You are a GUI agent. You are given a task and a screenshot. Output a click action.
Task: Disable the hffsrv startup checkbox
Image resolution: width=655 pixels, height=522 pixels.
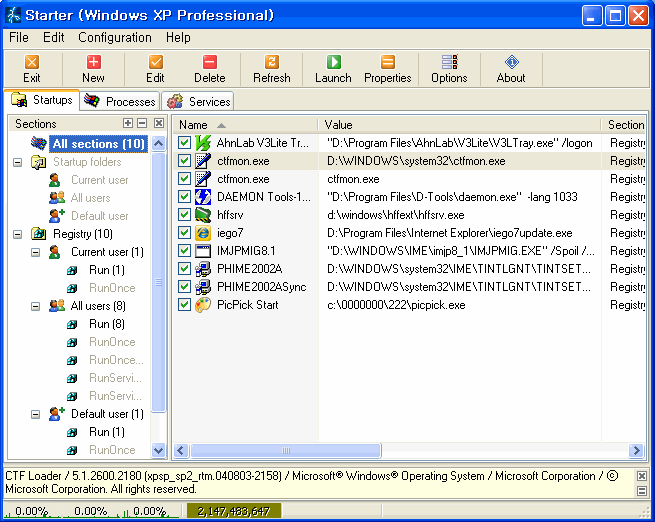pyautogui.click(x=184, y=215)
